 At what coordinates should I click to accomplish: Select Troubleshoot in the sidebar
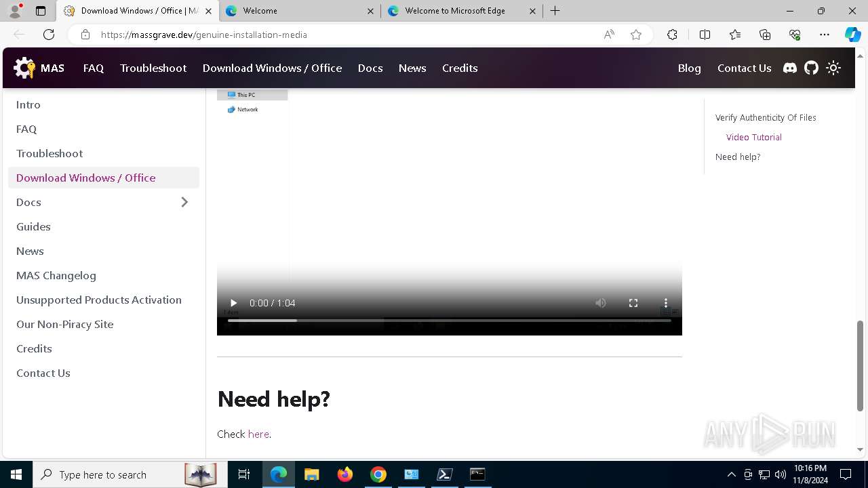click(x=104, y=153)
